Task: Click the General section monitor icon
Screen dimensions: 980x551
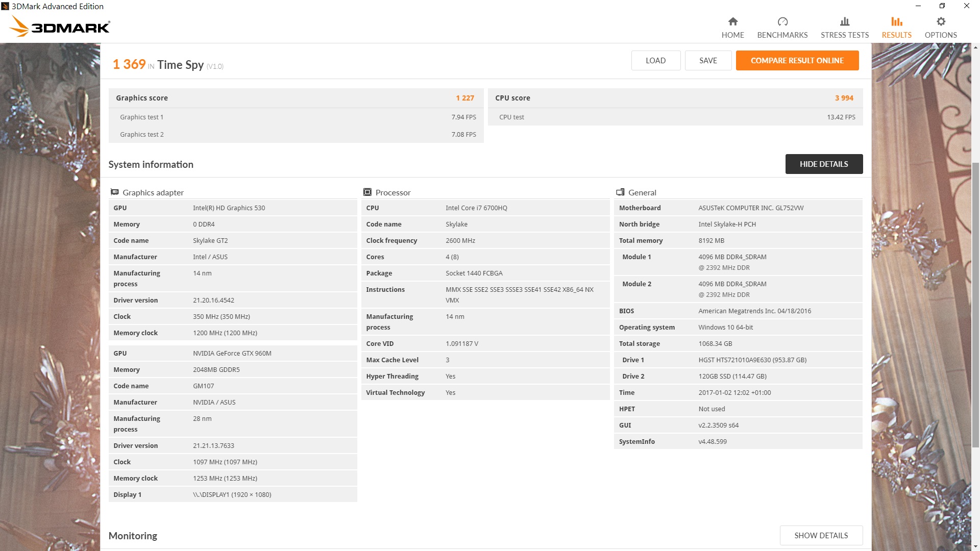Action: (x=620, y=192)
